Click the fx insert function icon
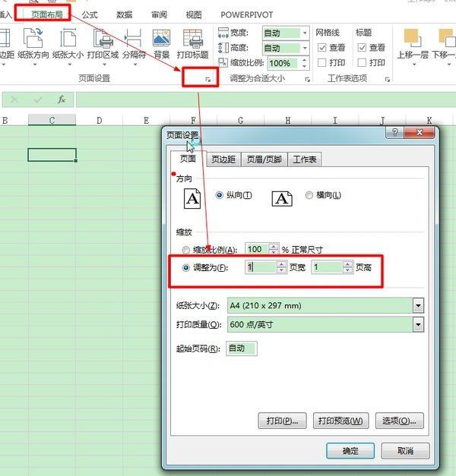 click(x=62, y=99)
